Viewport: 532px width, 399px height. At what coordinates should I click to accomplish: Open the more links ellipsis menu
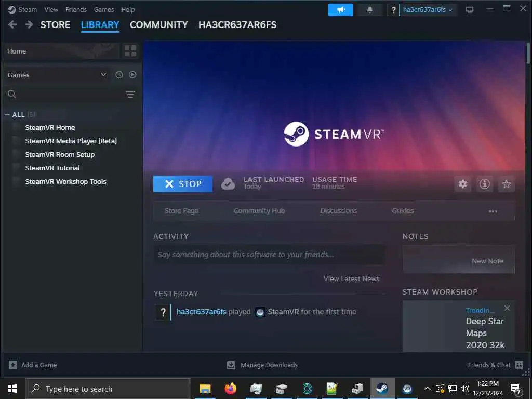point(493,211)
